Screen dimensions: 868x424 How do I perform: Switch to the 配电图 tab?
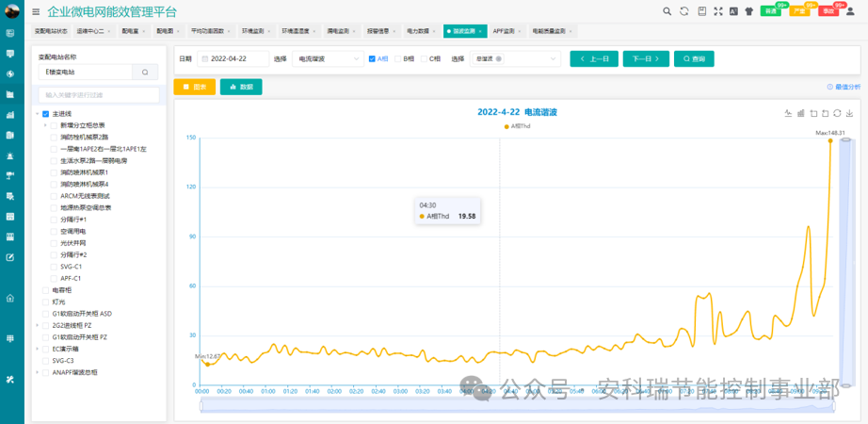165,32
